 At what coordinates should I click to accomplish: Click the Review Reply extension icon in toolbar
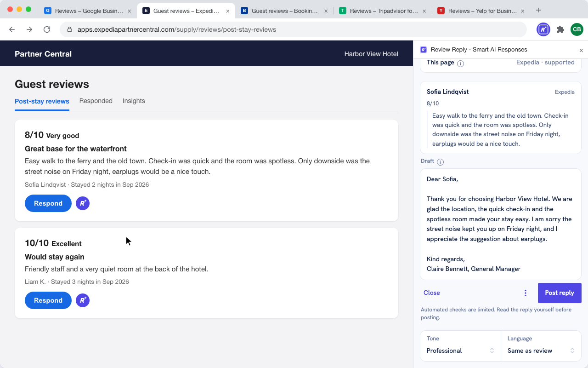coord(543,29)
